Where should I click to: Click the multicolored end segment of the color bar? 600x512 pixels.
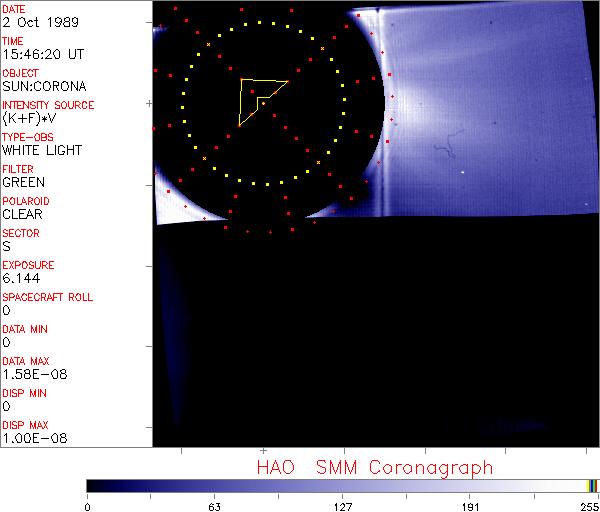[x=592, y=485]
